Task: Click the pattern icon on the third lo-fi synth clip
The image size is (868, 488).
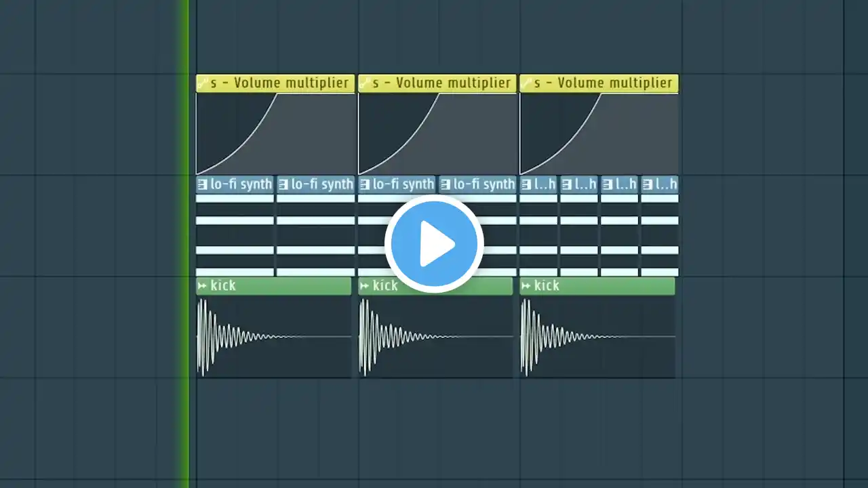Action: coord(365,184)
